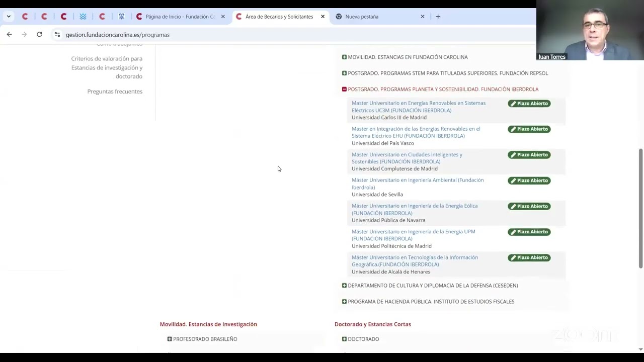The width and height of the screenshot is (644, 362).
Task: Open the tab search dropdown arrow
Action: point(9,17)
